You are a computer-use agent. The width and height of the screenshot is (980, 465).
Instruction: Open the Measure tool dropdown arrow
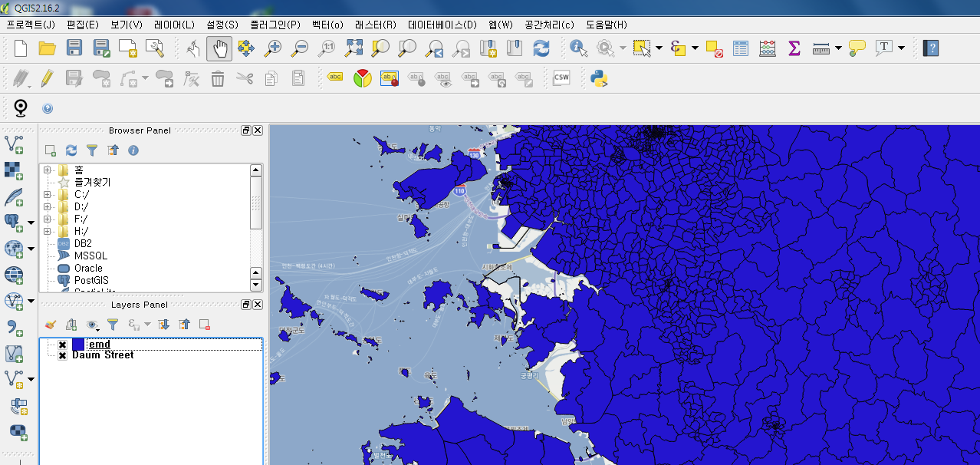pos(838,48)
